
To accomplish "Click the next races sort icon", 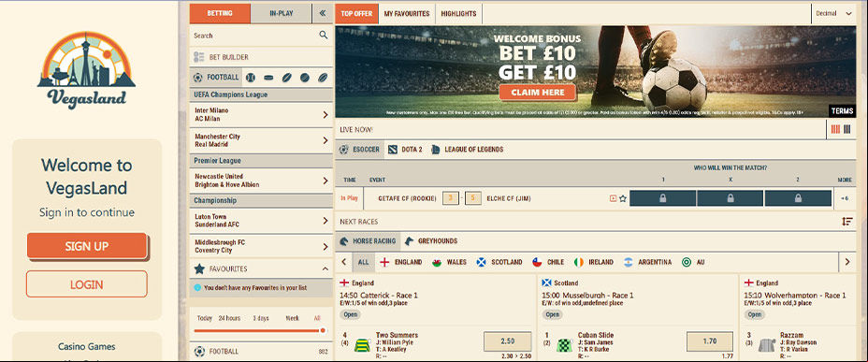I will 847,222.
